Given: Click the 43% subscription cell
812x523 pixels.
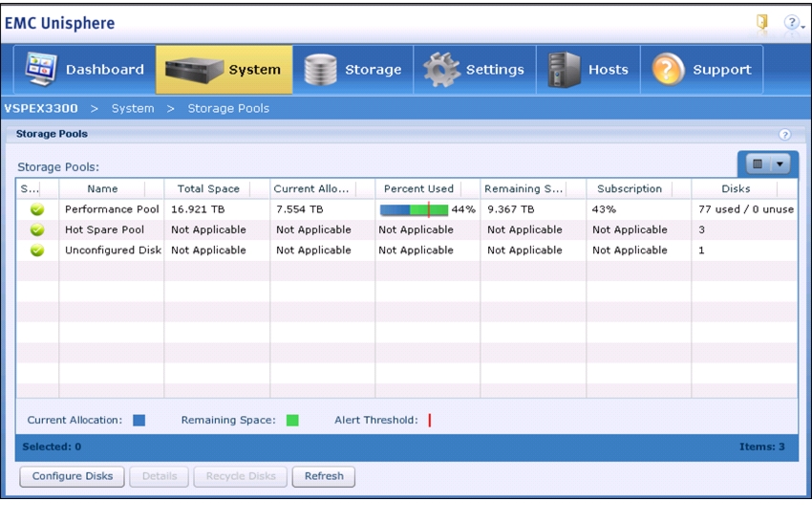Looking at the screenshot, I should (x=604, y=209).
